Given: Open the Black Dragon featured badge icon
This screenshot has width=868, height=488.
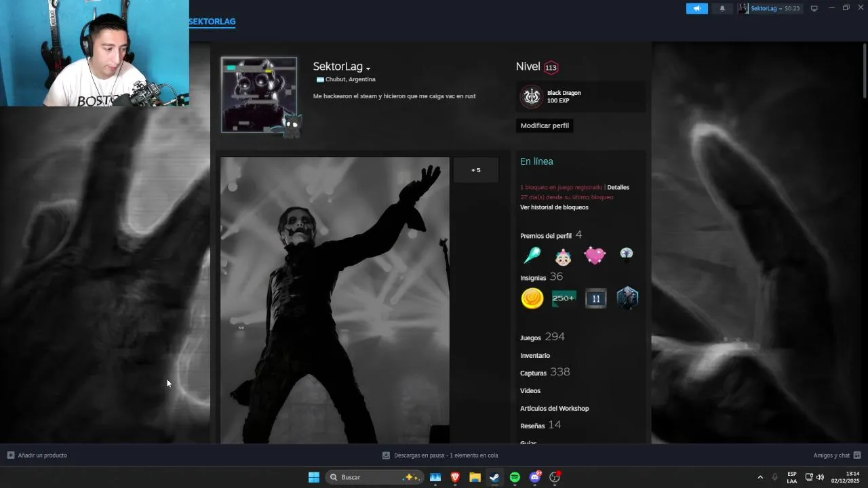Looking at the screenshot, I should coord(532,97).
